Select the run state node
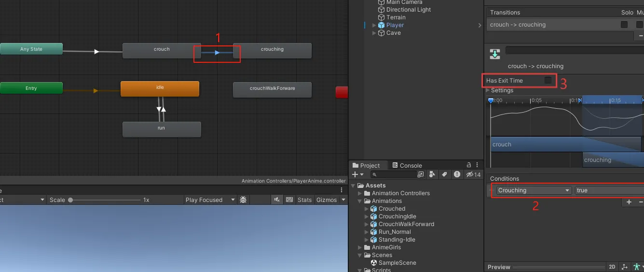This screenshot has height=272, width=644. (x=162, y=129)
